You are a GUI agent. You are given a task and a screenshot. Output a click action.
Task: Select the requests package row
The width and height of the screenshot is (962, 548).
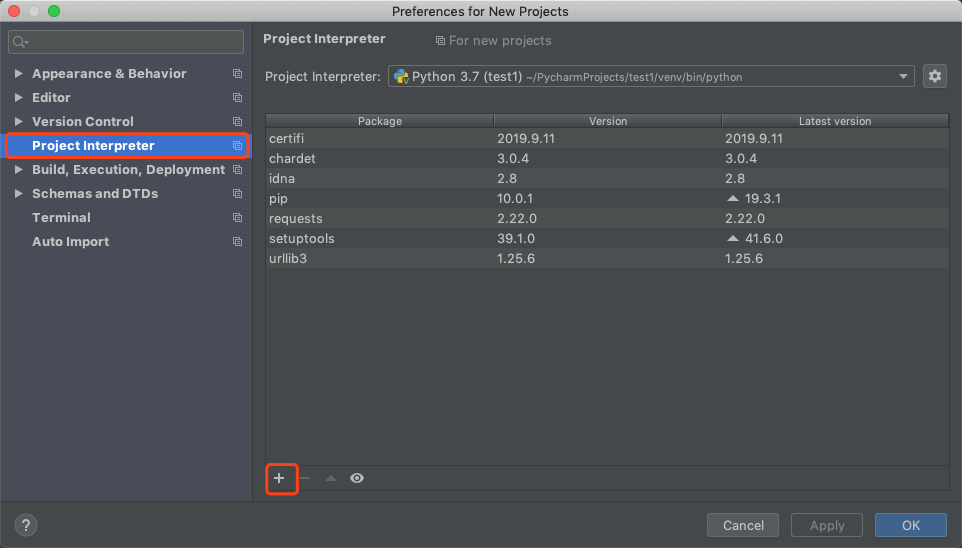[x=607, y=218]
